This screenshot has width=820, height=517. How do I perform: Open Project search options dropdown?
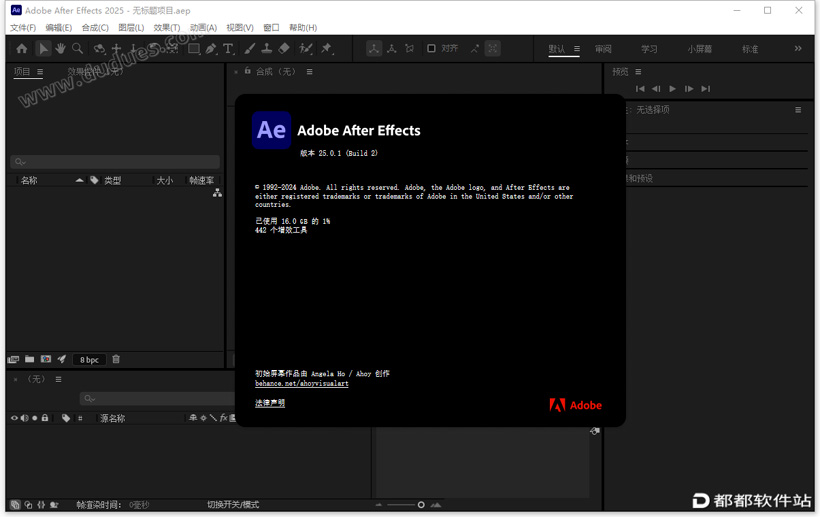[20, 162]
